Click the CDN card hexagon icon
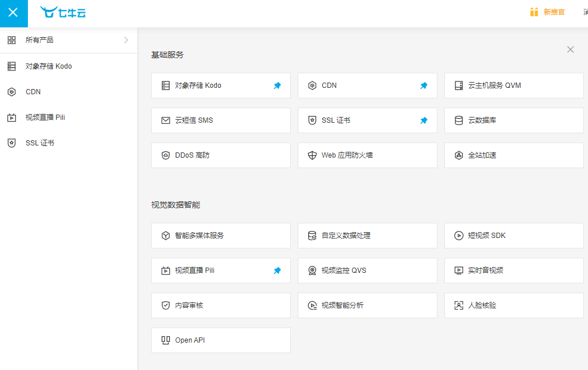This screenshot has width=588, height=370. [x=312, y=86]
